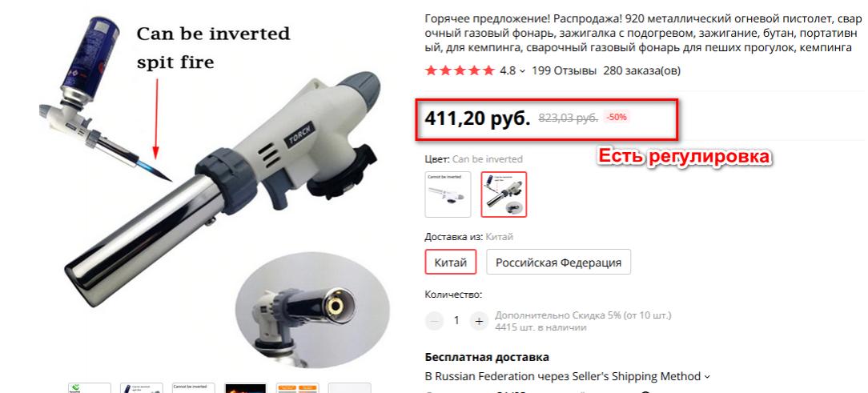868x393 pixels.
Task: Open the 199 Отзывы reviews link
Action: pyautogui.click(x=564, y=71)
